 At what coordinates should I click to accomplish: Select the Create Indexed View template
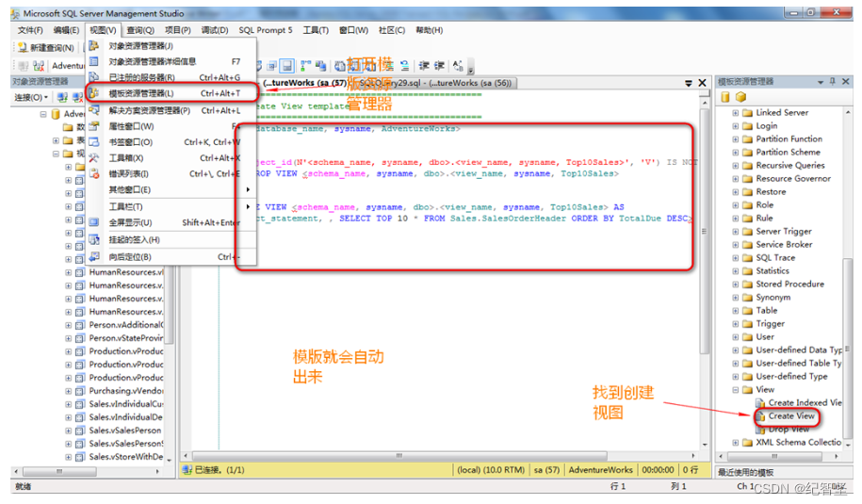pyautogui.click(x=805, y=402)
